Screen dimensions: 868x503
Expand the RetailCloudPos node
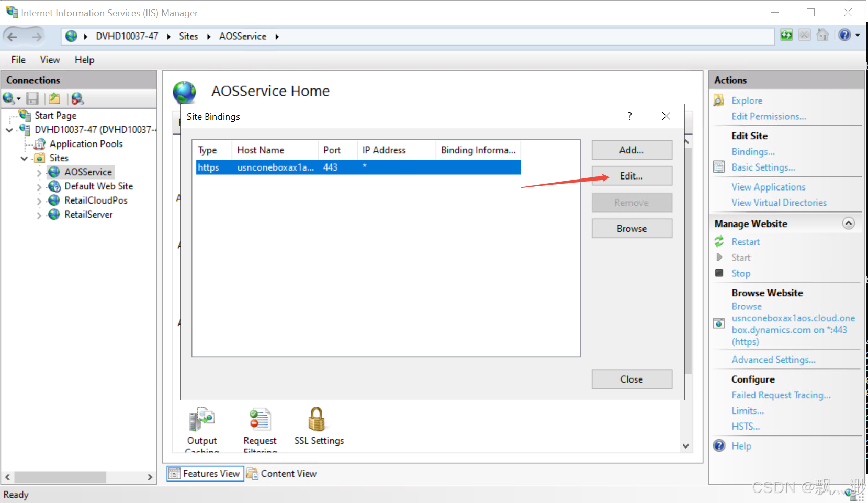pyautogui.click(x=39, y=200)
